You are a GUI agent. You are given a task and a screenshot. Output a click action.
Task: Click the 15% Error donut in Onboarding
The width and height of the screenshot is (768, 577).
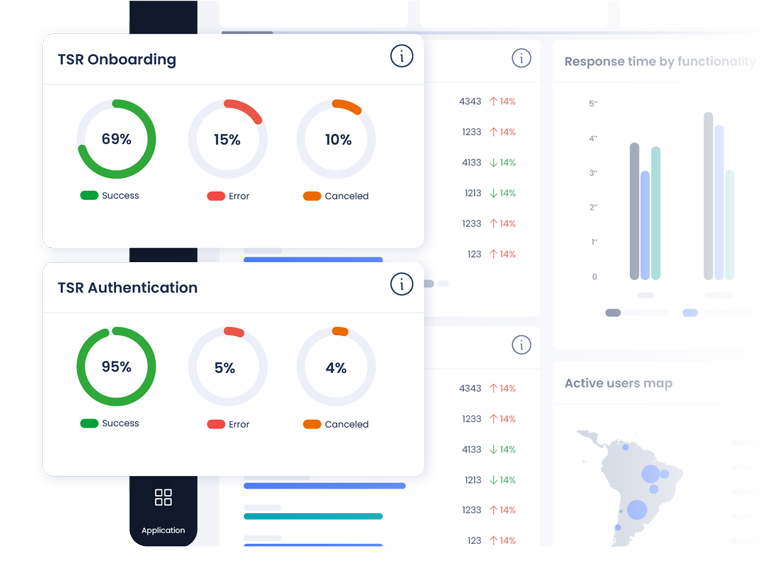[228, 139]
